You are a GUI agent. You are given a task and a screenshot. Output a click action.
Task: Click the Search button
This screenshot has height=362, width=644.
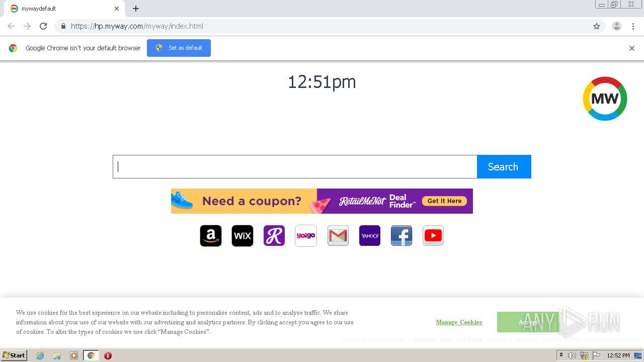click(504, 166)
